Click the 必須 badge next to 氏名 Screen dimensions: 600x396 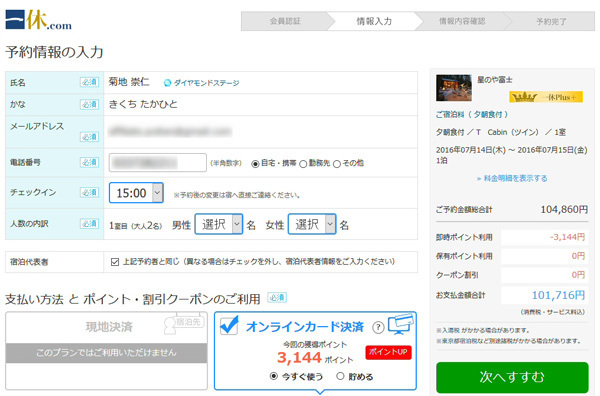[90, 82]
